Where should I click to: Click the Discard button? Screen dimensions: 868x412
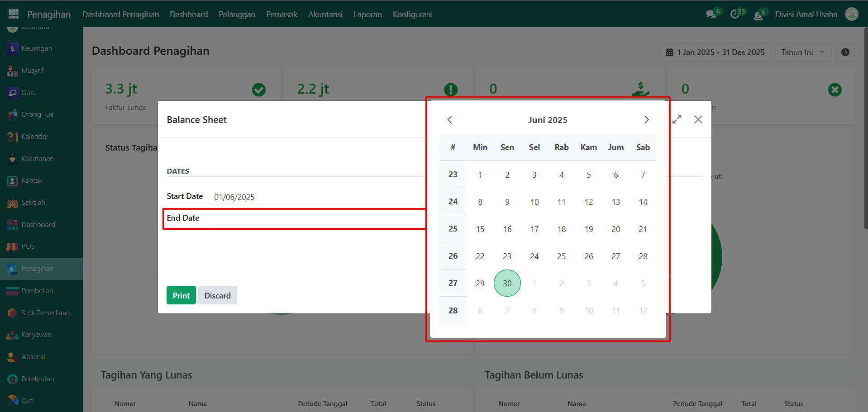pos(217,295)
